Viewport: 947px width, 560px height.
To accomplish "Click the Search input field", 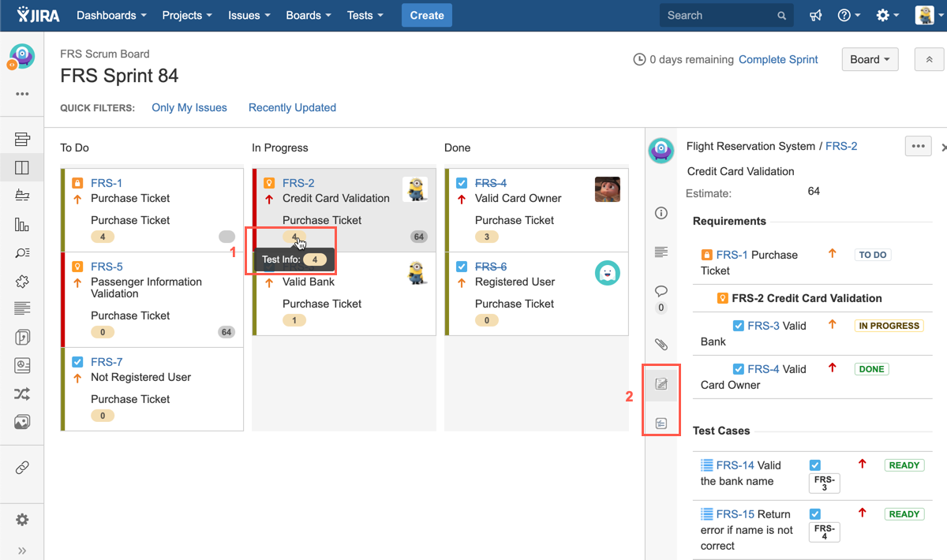I will [718, 16].
